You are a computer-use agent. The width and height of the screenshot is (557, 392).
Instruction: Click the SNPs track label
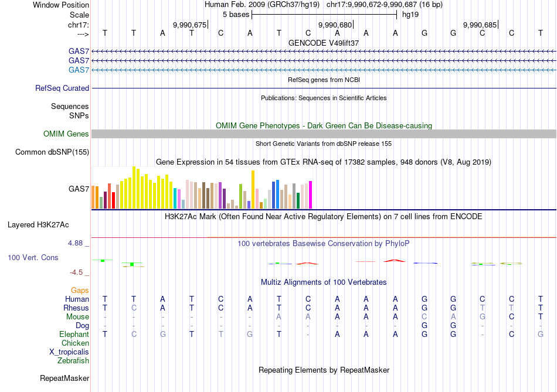79,115
